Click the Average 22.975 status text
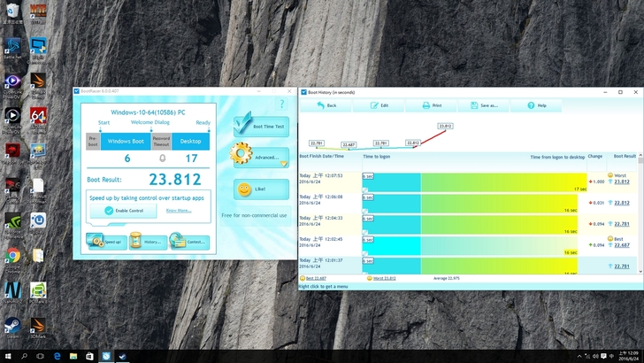 [x=447, y=278]
